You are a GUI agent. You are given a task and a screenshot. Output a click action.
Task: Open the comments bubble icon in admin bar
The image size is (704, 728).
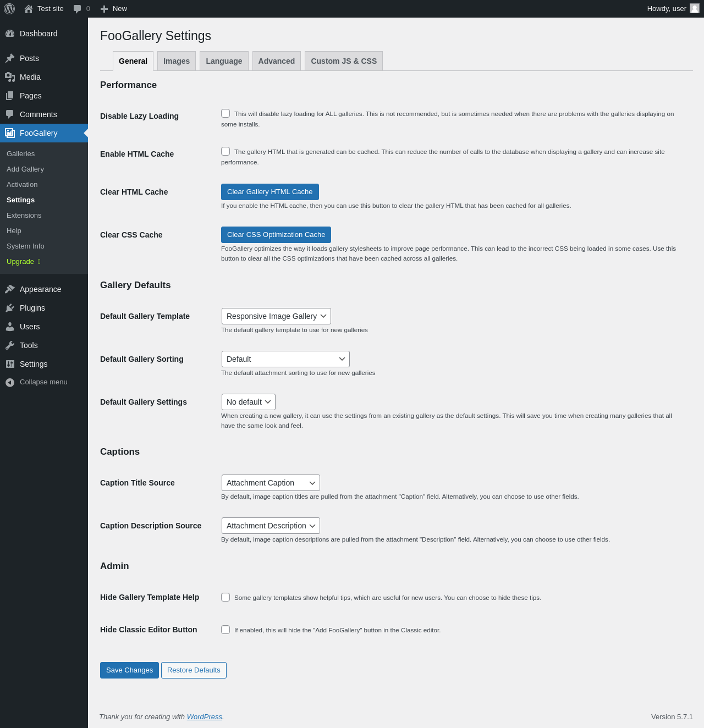pos(77,9)
